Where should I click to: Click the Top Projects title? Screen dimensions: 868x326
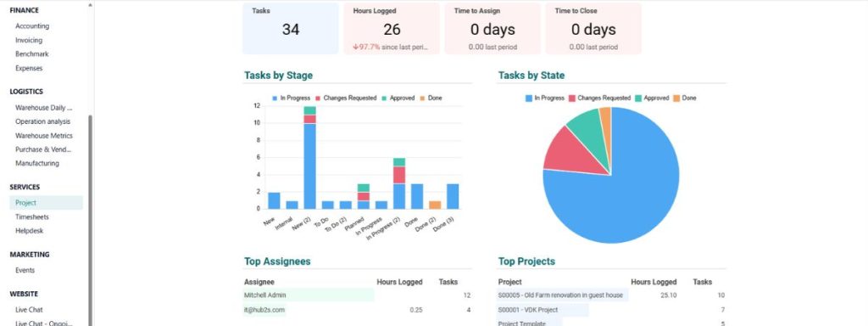coord(526,261)
